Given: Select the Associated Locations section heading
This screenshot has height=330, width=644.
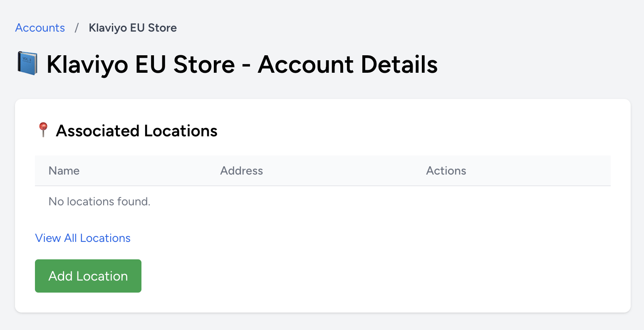Looking at the screenshot, I should point(137,131).
